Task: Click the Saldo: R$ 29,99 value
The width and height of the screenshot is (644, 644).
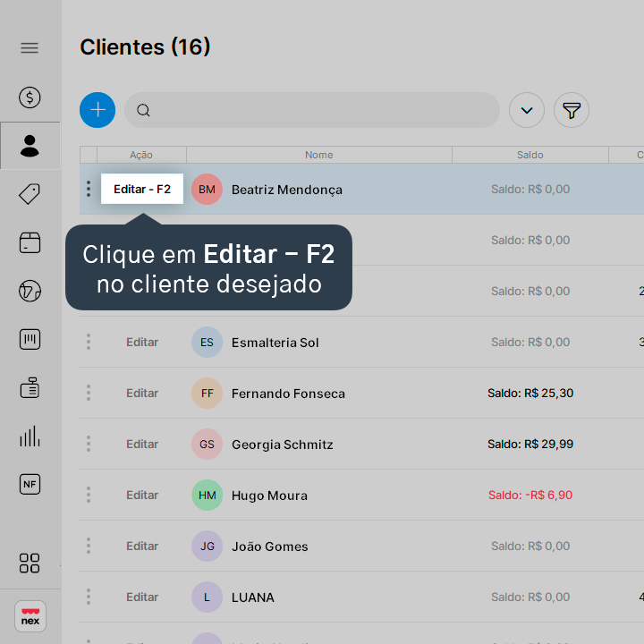Action: coord(530,444)
